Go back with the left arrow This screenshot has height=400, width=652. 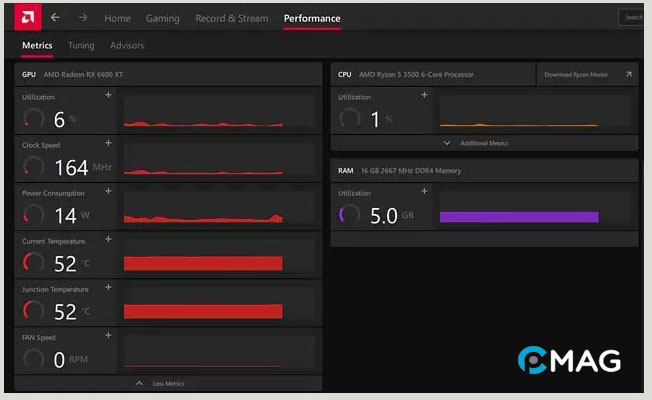(56, 18)
